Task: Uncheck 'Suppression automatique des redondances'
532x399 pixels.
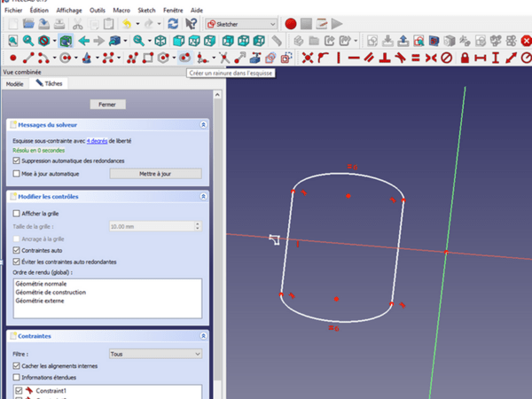Action: (x=17, y=160)
